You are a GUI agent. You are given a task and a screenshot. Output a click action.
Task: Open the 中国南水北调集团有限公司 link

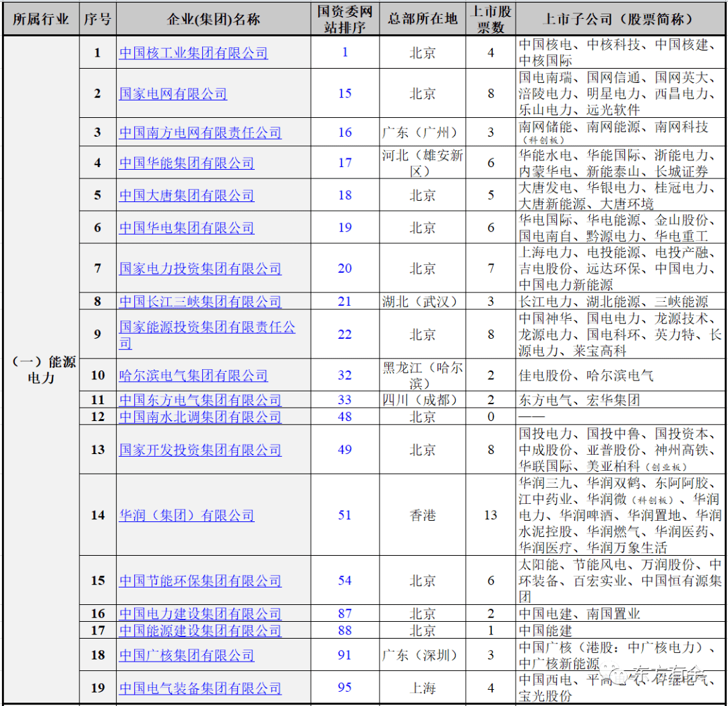pos(200,416)
